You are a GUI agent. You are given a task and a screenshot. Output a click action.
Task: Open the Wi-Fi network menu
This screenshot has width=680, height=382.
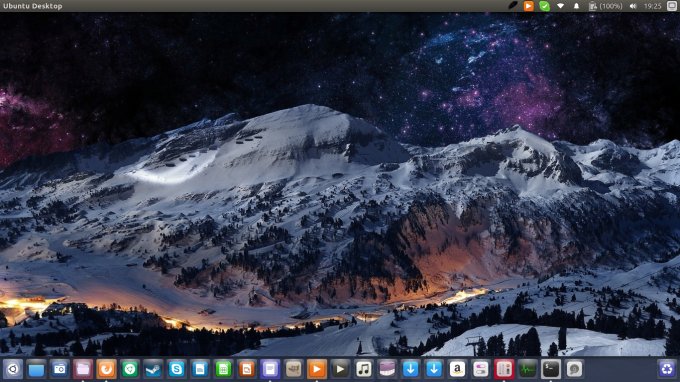click(561, 6)
